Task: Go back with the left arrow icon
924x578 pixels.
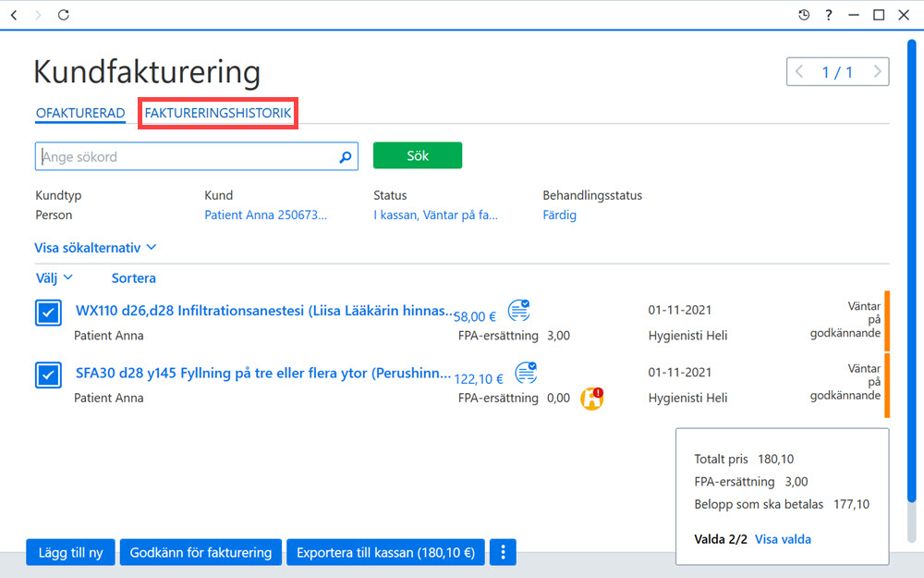Action: pos(14,15)
